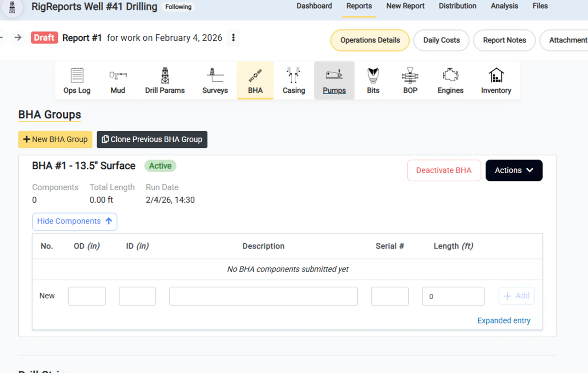
Task: Switch to the Surveys section
Action: (x=215, y=80)
